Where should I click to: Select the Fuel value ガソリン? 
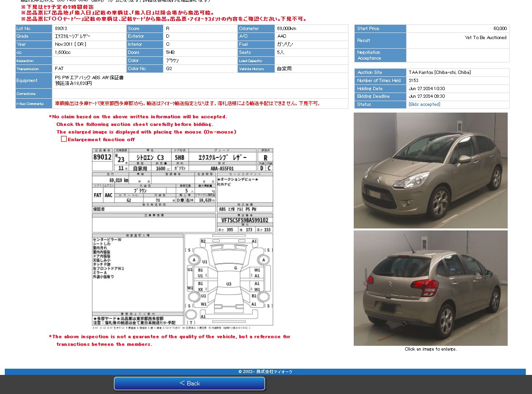285,44
